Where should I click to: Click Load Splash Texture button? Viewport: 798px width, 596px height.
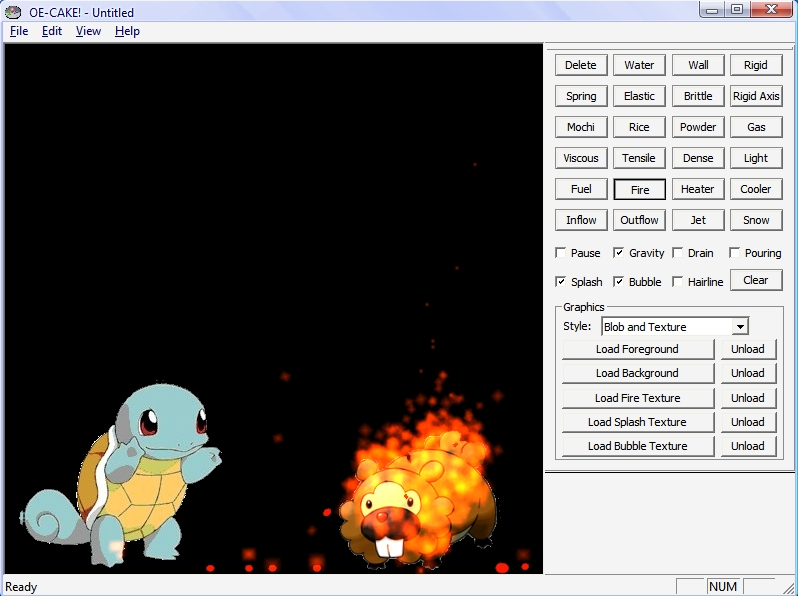click(x=638, y=422)
